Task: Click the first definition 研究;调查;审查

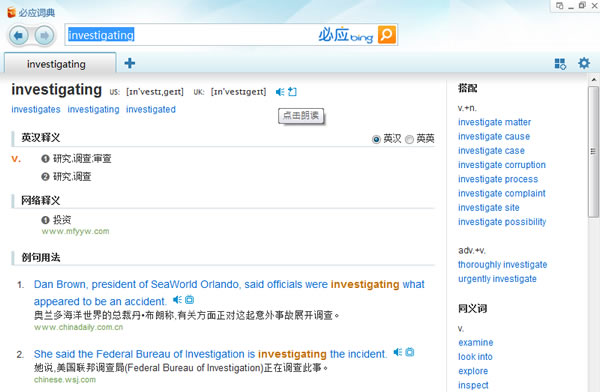Action: pos(82,158)
